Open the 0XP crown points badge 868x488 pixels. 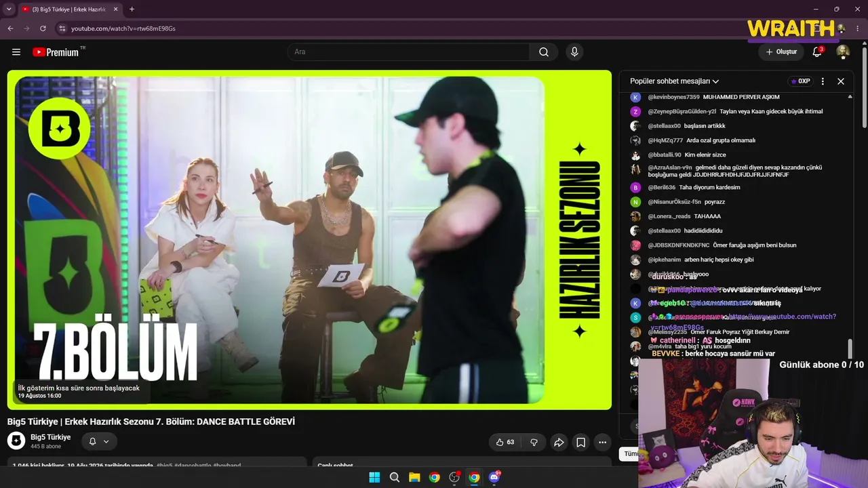800,81
